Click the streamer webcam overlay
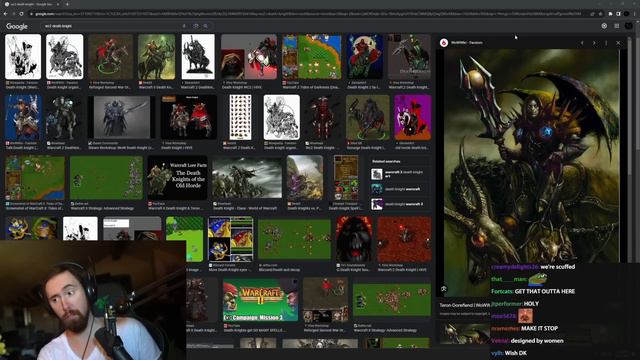The height and width of the screenshot is (360, 640). (93, 300)
